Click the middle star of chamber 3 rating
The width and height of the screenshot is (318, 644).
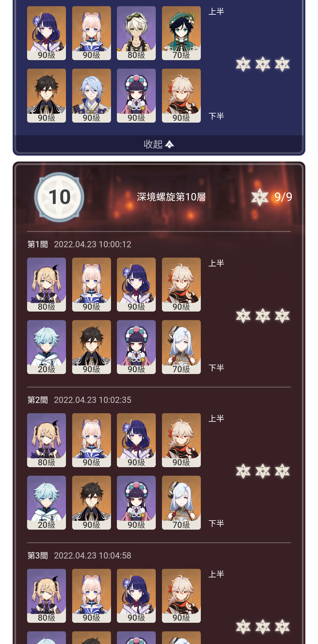pyautogui.click(x=263, y=627)
